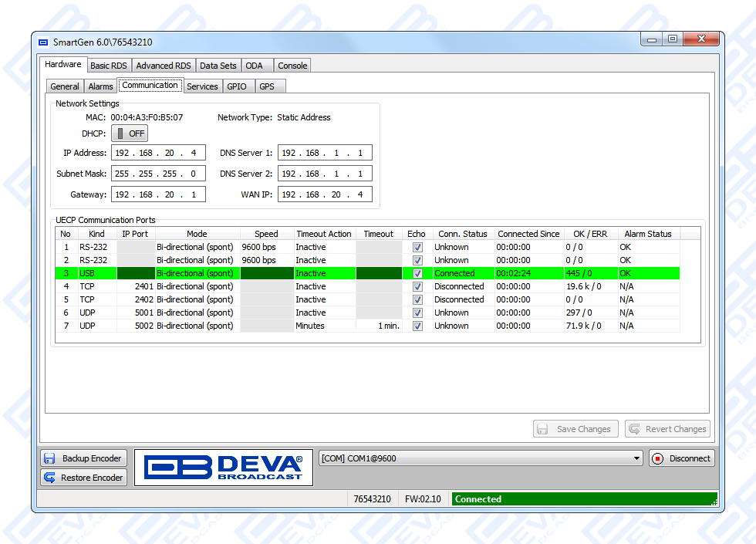Click the DEVA Broadcast logo
Image resolution: width=756 pixels, height=544 pixels.
224,468
